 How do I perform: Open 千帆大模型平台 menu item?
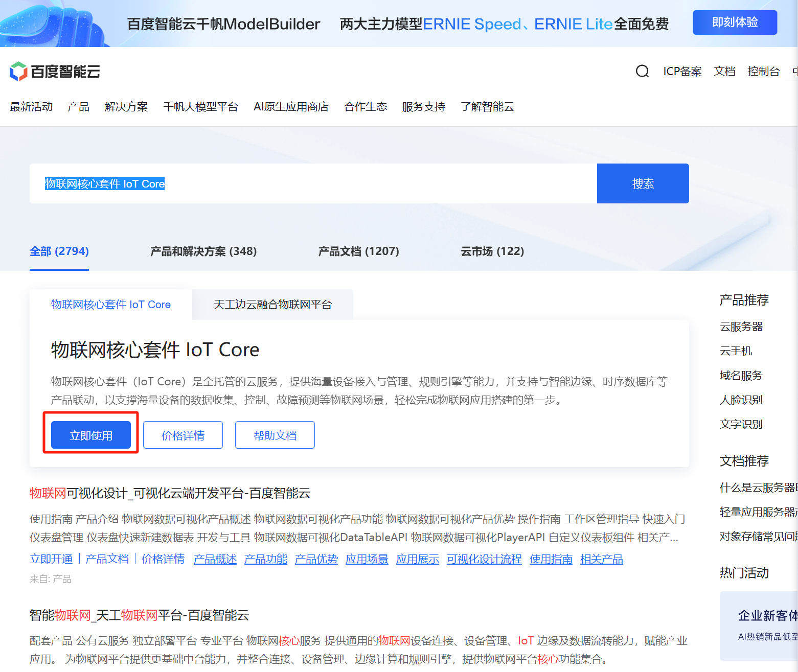point(200,107)
